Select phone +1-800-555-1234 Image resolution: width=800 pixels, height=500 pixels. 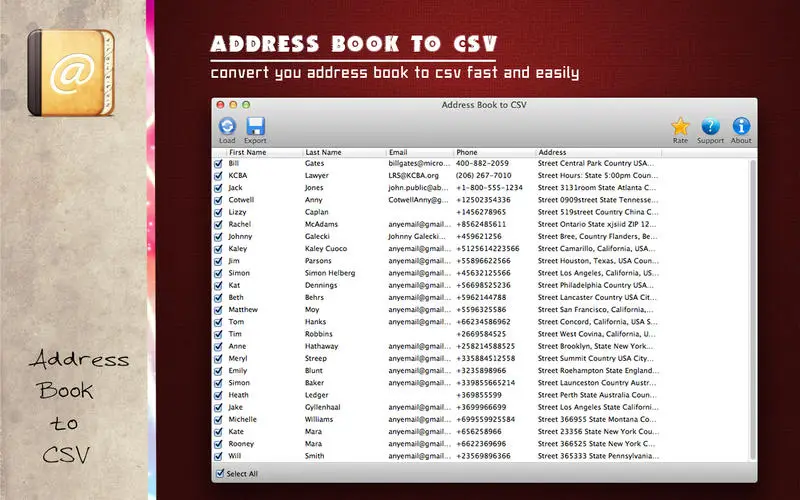(489, 188)
